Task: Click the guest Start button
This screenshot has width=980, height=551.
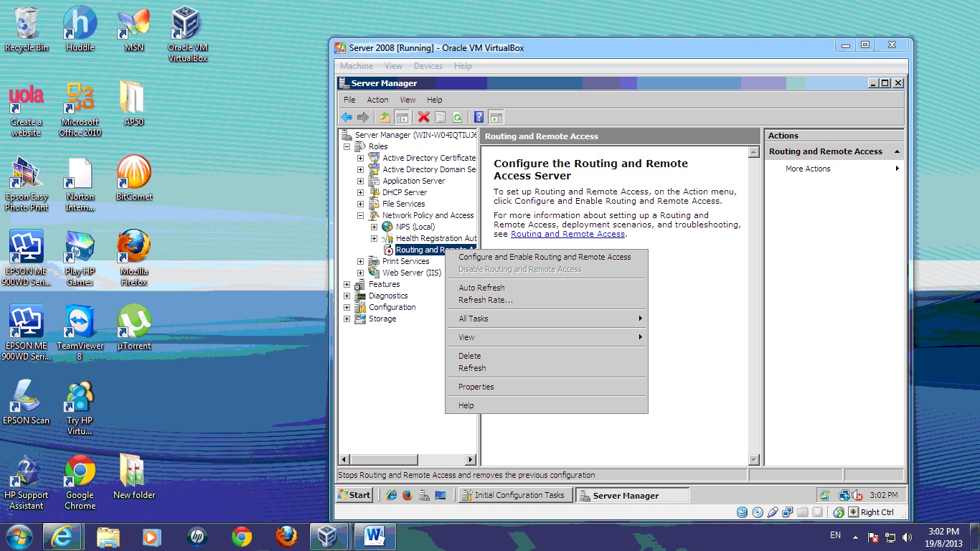Action: pyautogui.click(x=354, y=495)
